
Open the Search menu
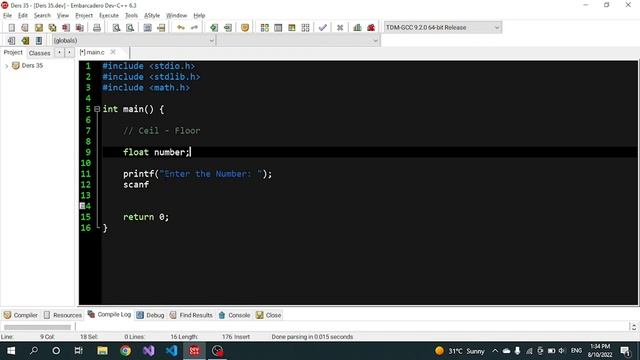[42, 16]
